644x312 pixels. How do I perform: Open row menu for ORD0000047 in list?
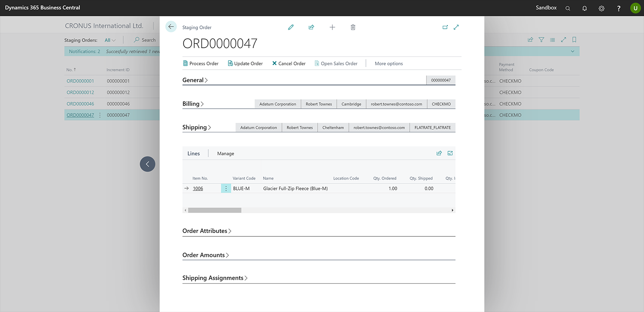pyautogui.click(x=100, y=115)
